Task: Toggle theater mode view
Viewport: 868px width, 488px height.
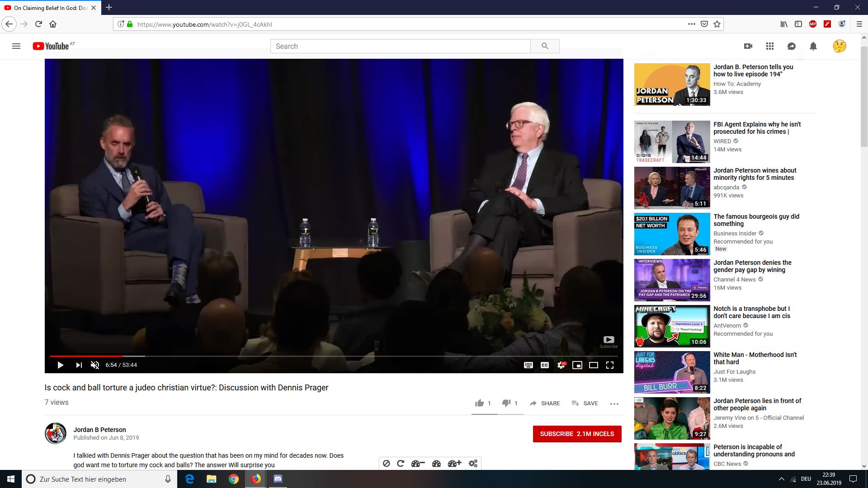Action: pos(594,365)
